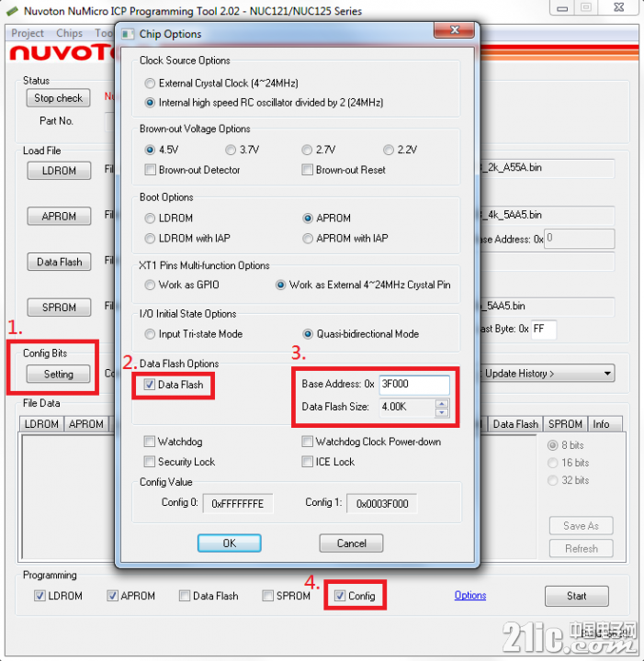The height and width of the screenshot is (661, 644).
Task: Click the SPROM load file button
Action: [59, 308]
